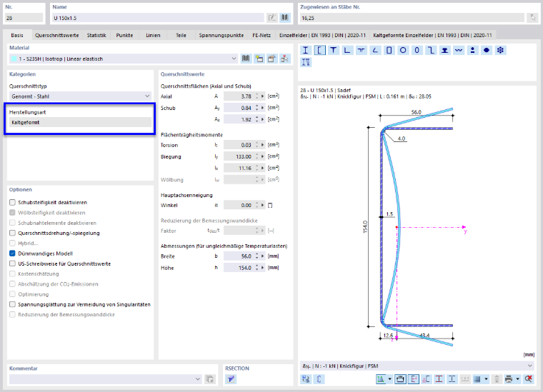Viewport: 543px width, 392px height.
Task: Click the arrow button beside Biegung Iy value
Action: tap(262, 156)
